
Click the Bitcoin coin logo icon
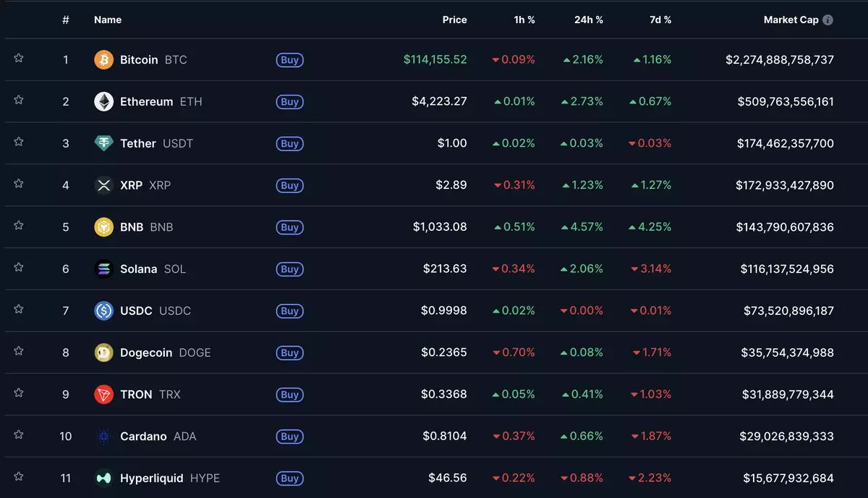[104, 59]
